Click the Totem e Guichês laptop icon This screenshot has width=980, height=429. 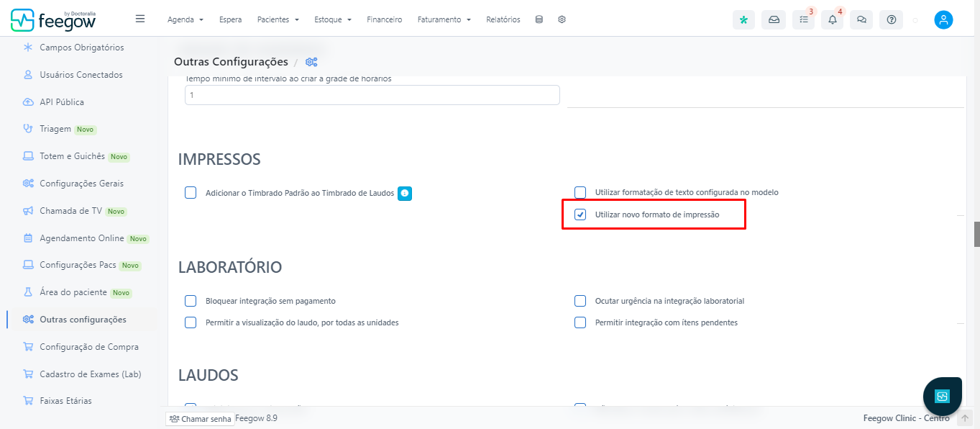[x=28, y=156]
